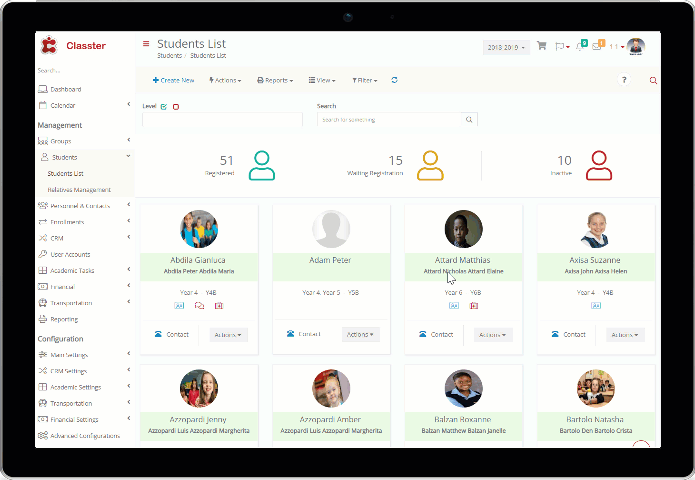Click the refresh list icon
The width and height of the screenshot is (695, 480).
click(x=394, y=80)
